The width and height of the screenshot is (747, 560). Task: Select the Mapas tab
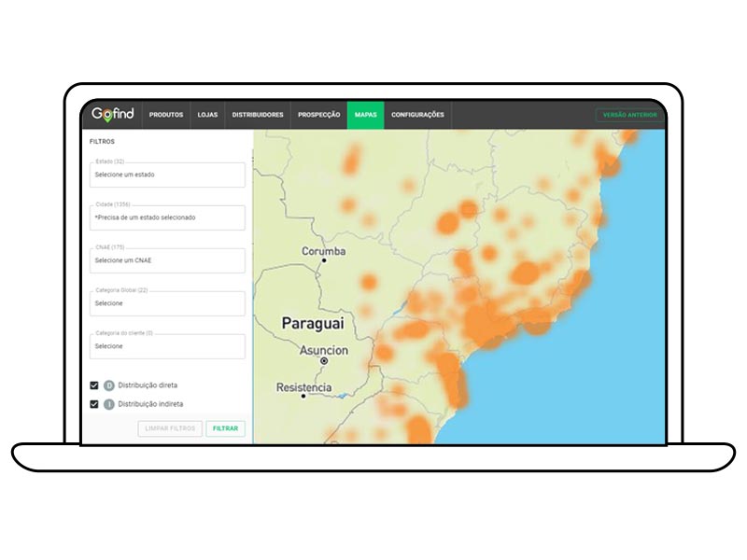pos(365,115)
